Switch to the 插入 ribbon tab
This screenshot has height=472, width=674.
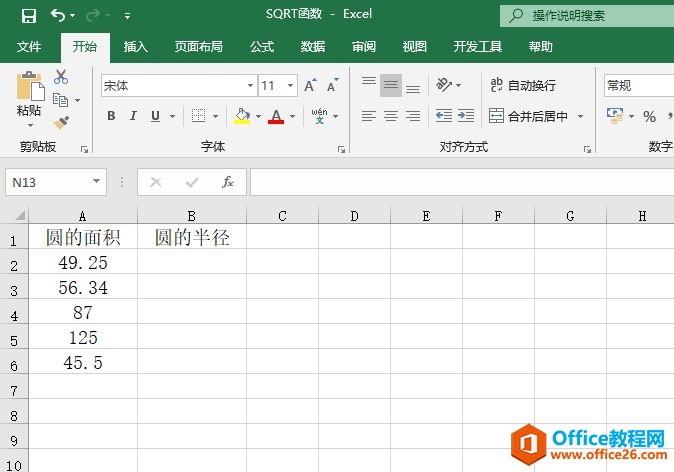136,46
